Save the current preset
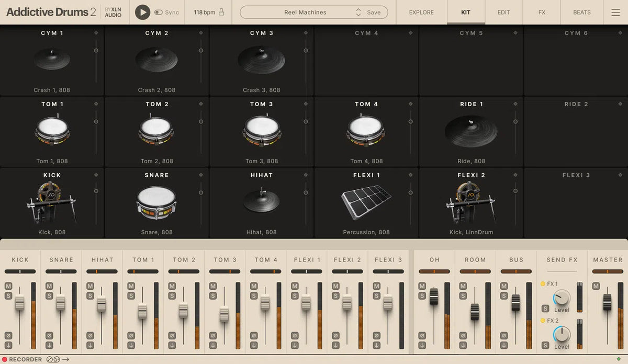The height and width of the screenshot is (364, 628). point(375,12)
